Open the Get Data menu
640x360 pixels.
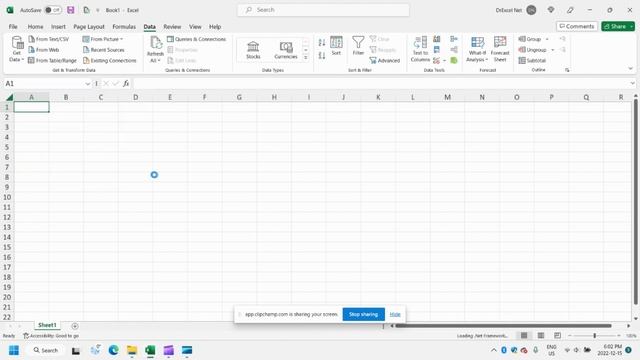[x=17, y=49]
